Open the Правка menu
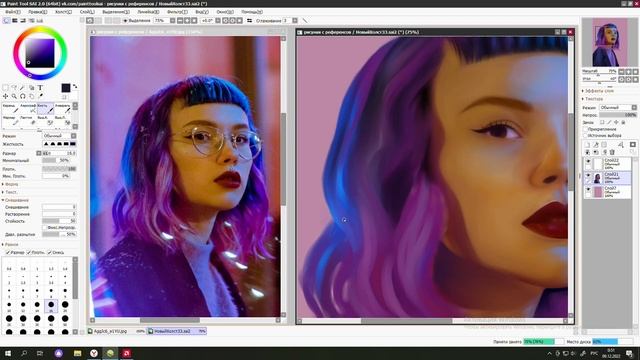Screen dimensions: 640x360 [x=38, y=12]
